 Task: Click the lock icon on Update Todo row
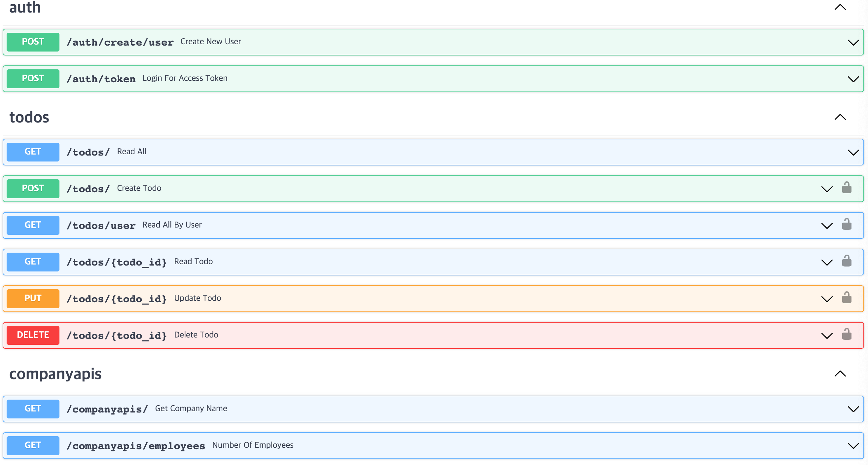[x=847, y=298]
